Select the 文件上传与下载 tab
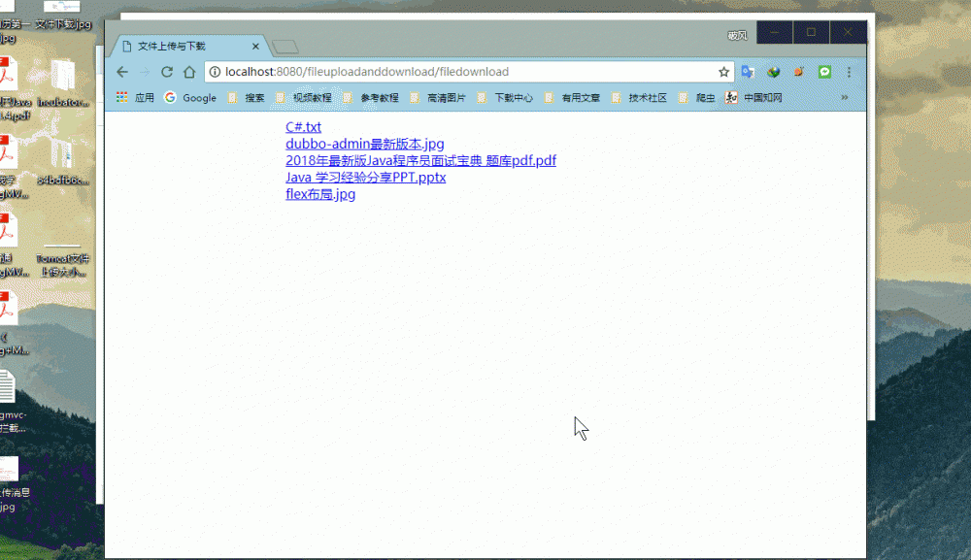Image resolution: width=971 pixels, height=560 pixels. click(180, 45)
